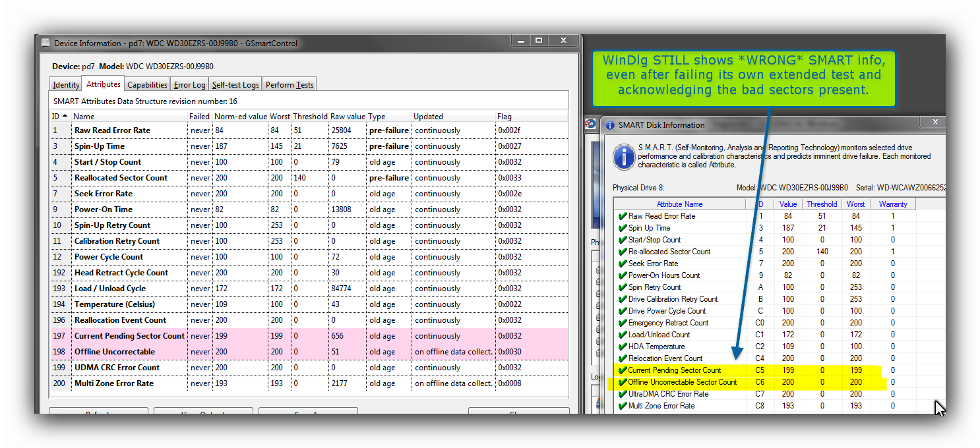Open the Error Log tab
Screen dimensions: 980x448
pyautogui.click(x=190, y=84)
